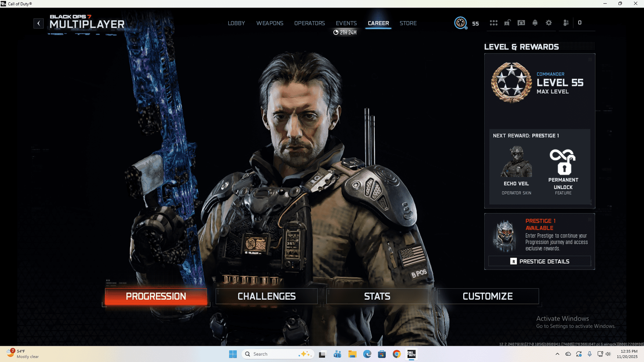Screen dimensions: 644x362
Task: Click the Commander gold star rank emblem
Action: 511,82
